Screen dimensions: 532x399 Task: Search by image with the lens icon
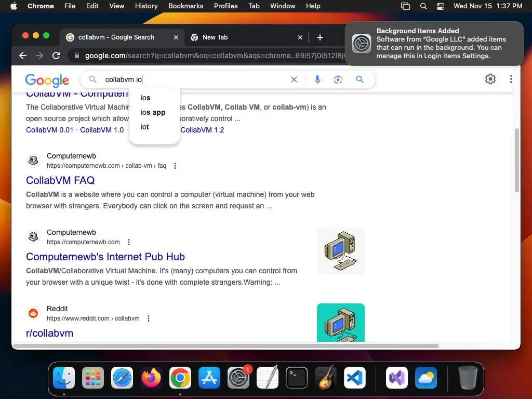(338, 79)
